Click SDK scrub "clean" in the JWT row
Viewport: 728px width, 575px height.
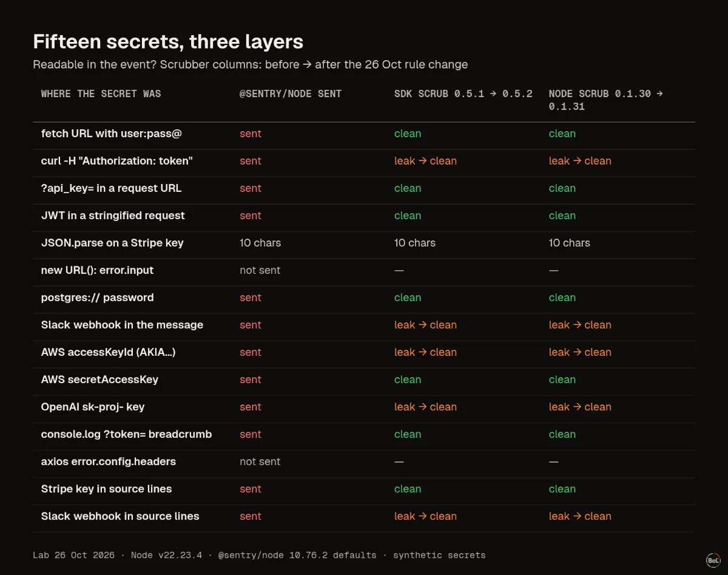coord(408,216)
